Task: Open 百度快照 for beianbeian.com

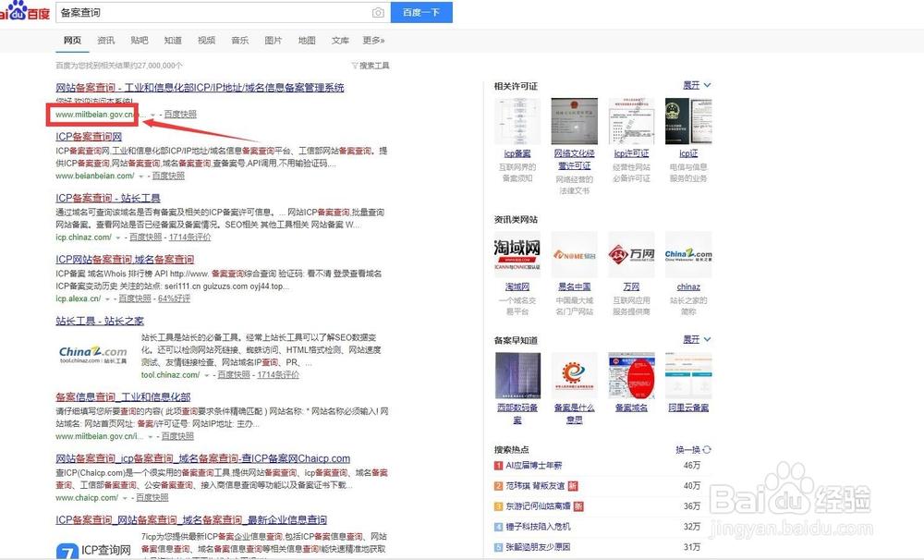Action: click(168, 176)
